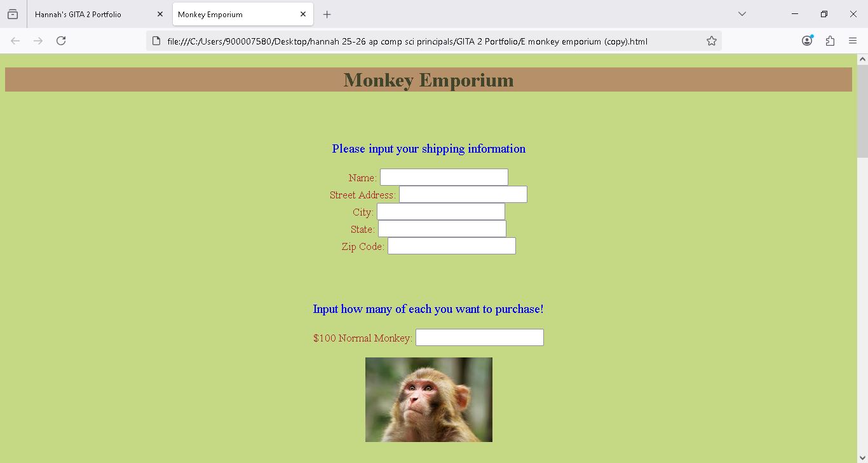Open the hamburger application menu
The image size is (868, 463).
tap(853, 41)
